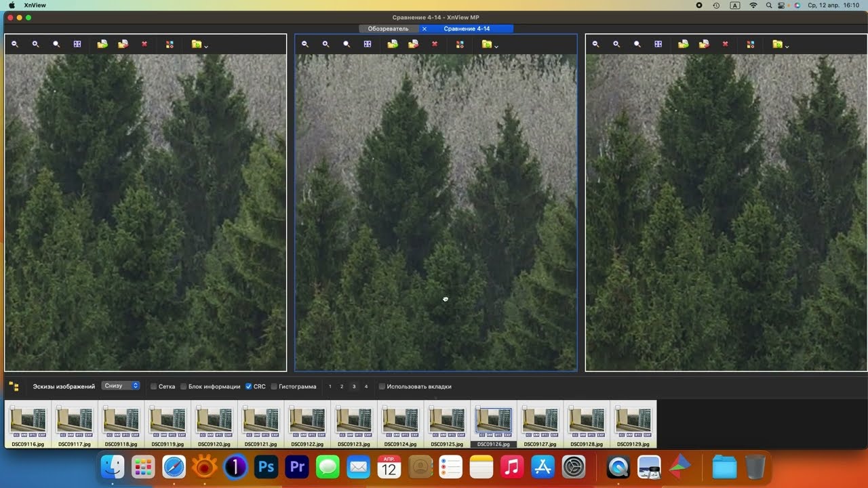Click move-to-folder icon in right pane
The image size is (868, 488).
704,44
